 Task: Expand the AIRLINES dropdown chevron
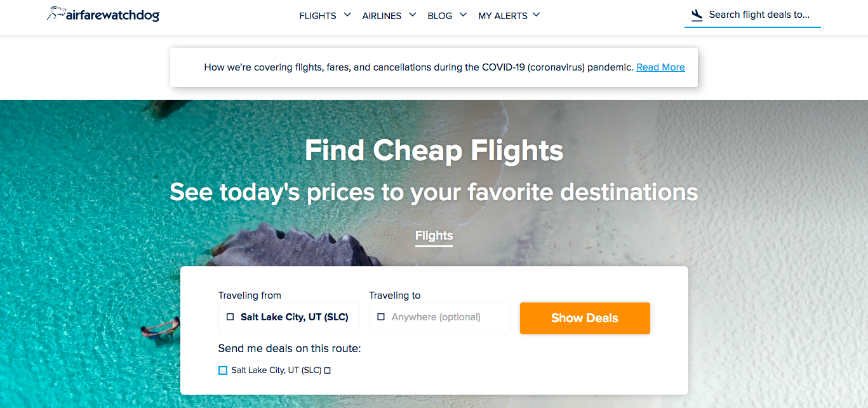pos(413,13)
